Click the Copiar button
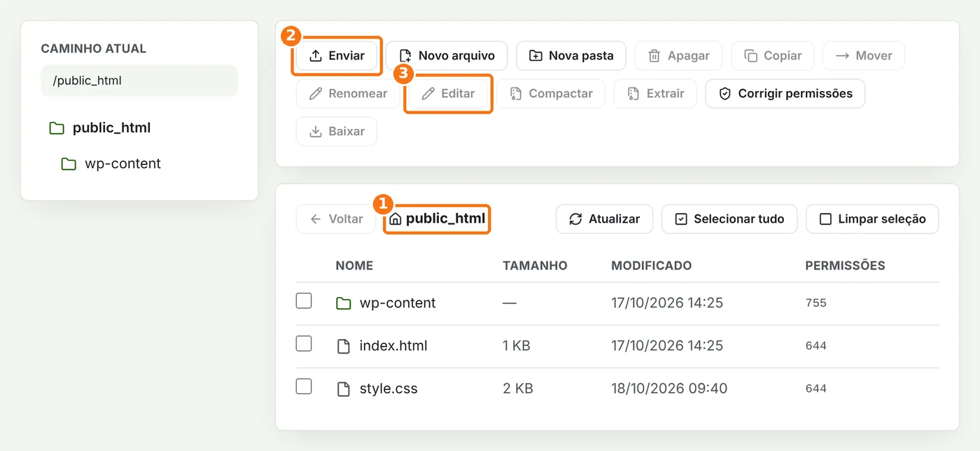The width and height of the screenshot is (980, 451). pos(773,55)
